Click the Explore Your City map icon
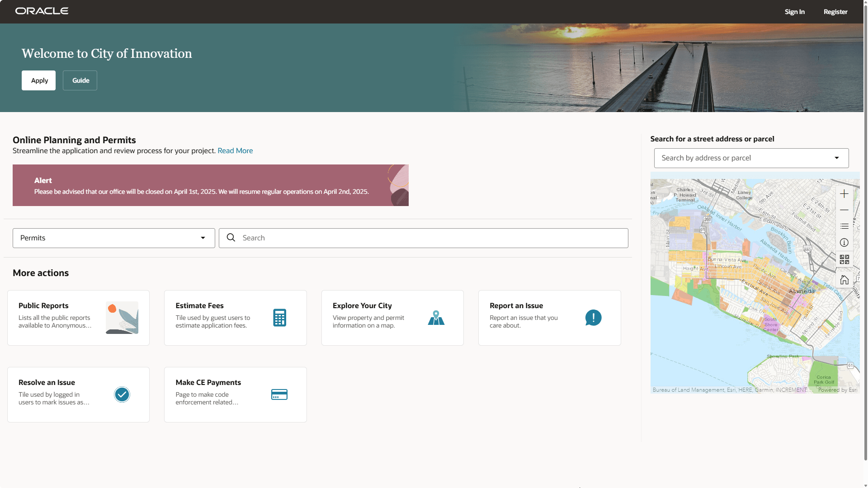This screenshot has height=488, width=868. point(436,318)
